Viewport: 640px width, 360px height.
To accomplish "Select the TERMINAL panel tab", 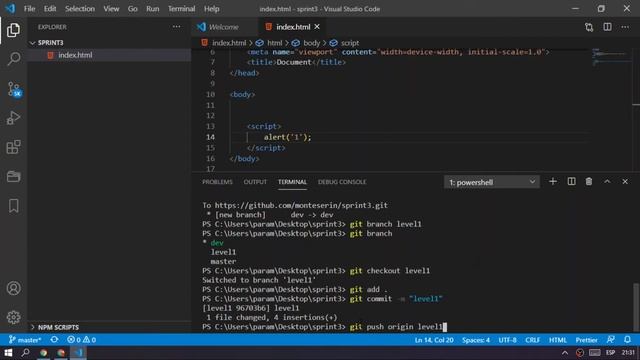I will [292, 182].
